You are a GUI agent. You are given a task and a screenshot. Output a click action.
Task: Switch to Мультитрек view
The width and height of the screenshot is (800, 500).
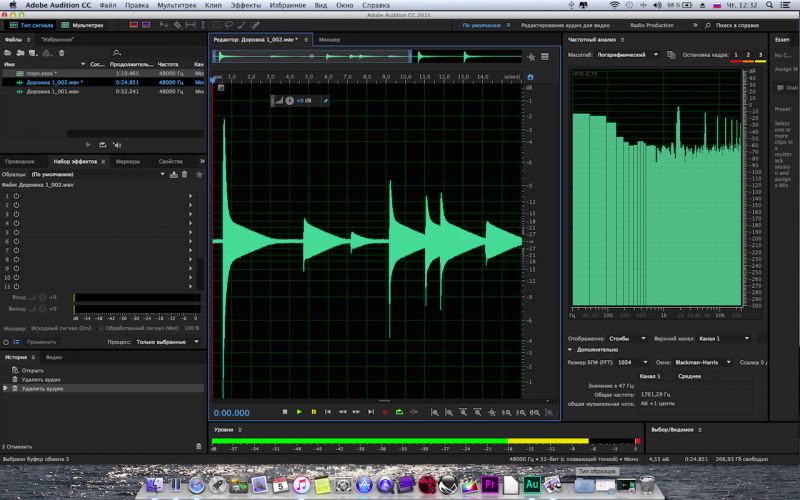(82, 25)
